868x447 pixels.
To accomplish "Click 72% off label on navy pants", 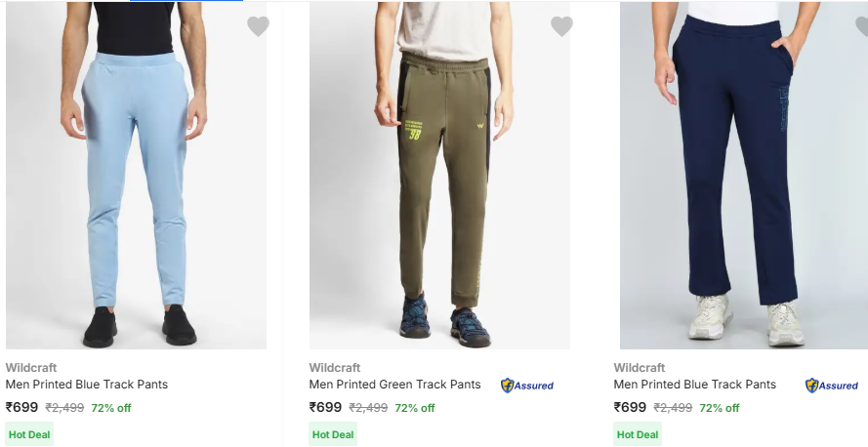I will click(720, 408).
